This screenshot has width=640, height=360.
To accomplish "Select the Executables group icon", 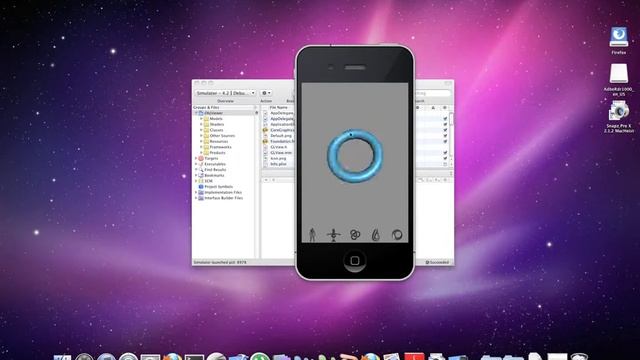I will [201, 164].
